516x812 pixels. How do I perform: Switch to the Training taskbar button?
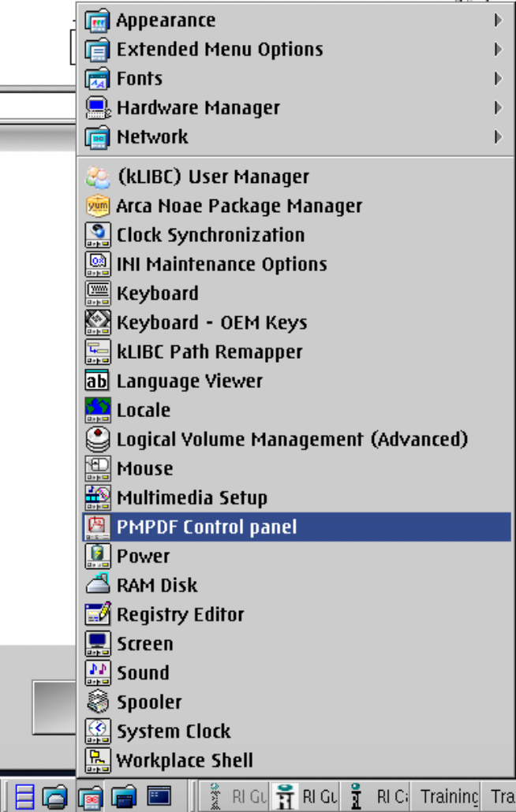point(449,796)
